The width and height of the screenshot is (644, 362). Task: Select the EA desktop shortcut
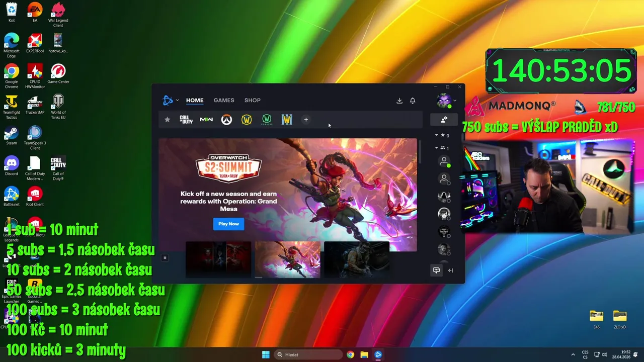[x=35, y=13]
